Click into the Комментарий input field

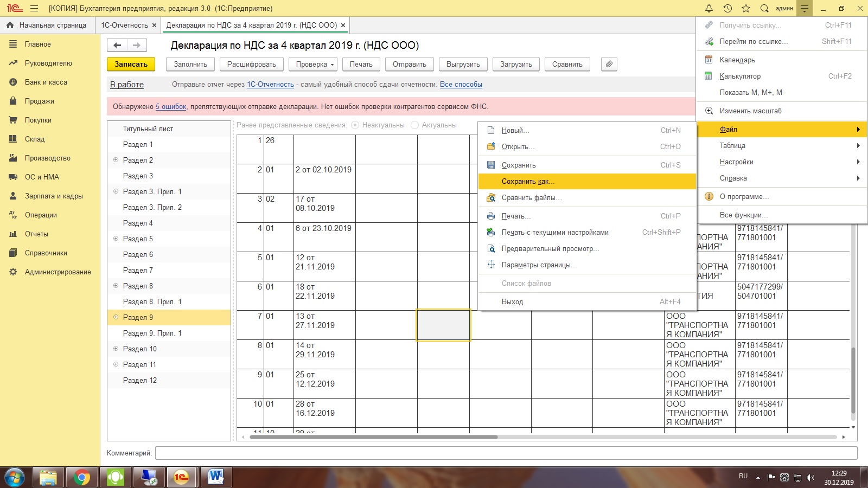point(506,453)
